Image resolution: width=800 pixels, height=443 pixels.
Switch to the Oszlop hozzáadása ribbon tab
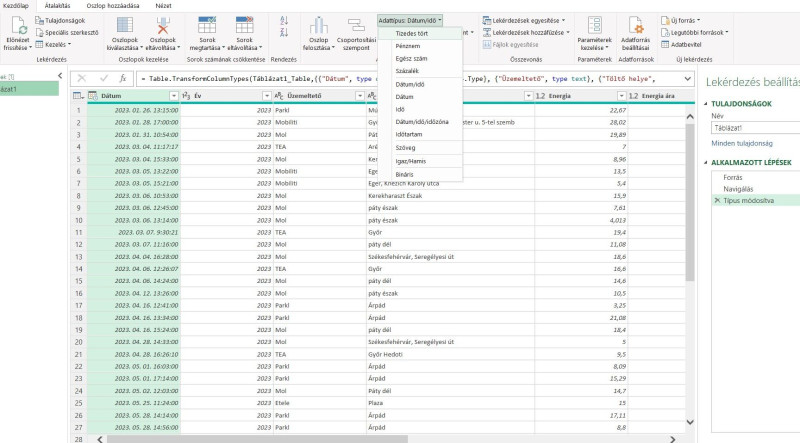(x=113, y=6)
